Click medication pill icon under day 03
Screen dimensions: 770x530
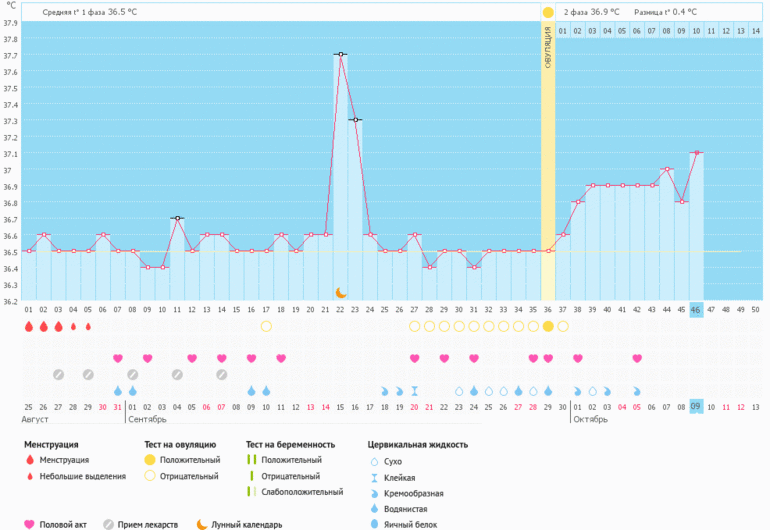click(58, 374)
